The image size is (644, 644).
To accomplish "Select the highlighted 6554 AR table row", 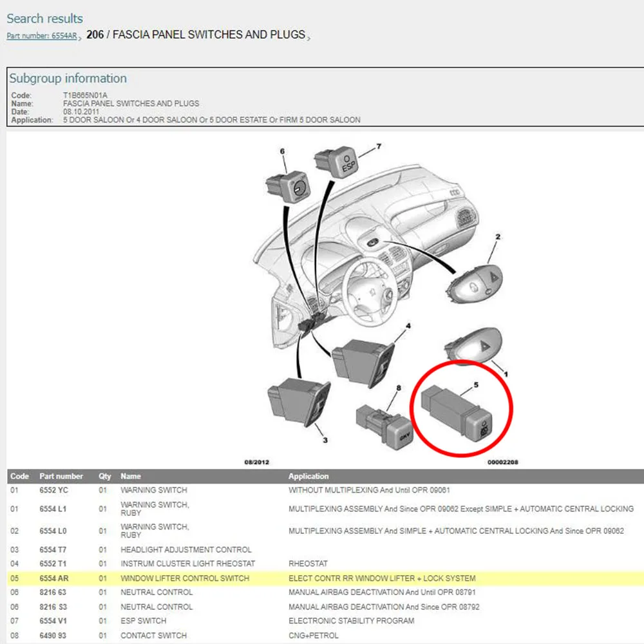I will tap(325, 578).
